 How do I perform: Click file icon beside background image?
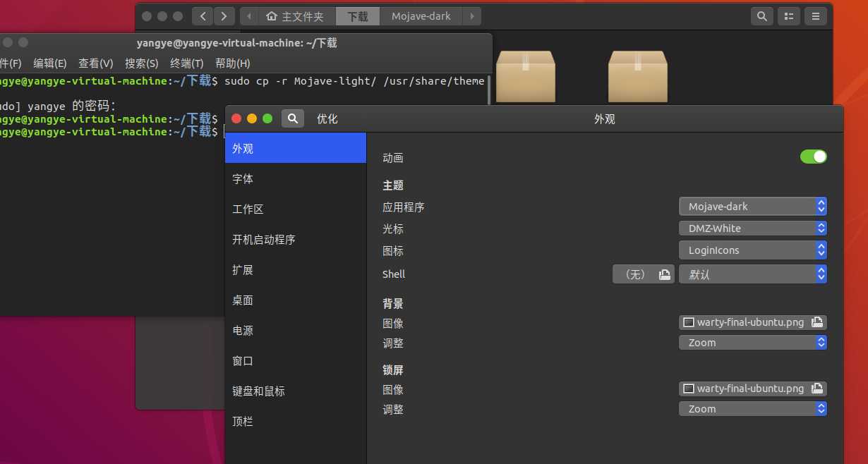[x=816, y=322]
